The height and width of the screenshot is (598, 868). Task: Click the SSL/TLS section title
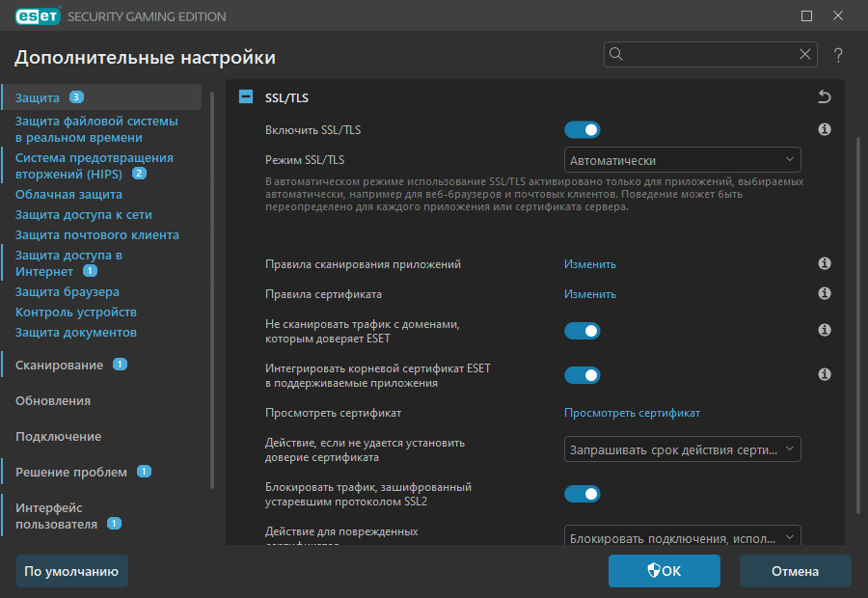286,97
